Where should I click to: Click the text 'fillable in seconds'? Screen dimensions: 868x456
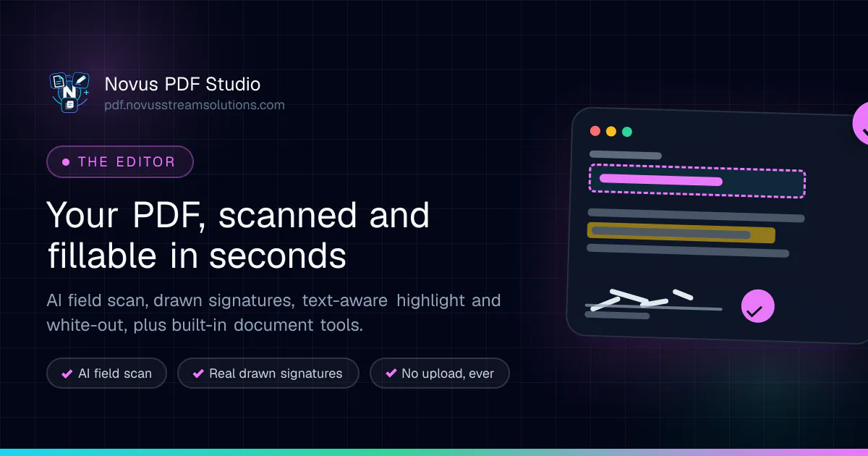pyautogui.click(x=197, y=256)
